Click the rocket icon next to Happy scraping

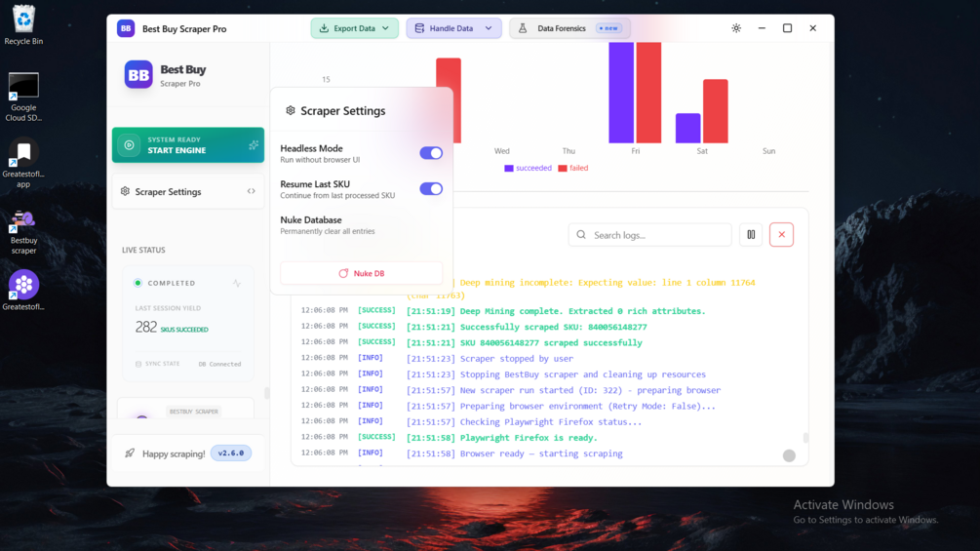click(x=130, y=453)
